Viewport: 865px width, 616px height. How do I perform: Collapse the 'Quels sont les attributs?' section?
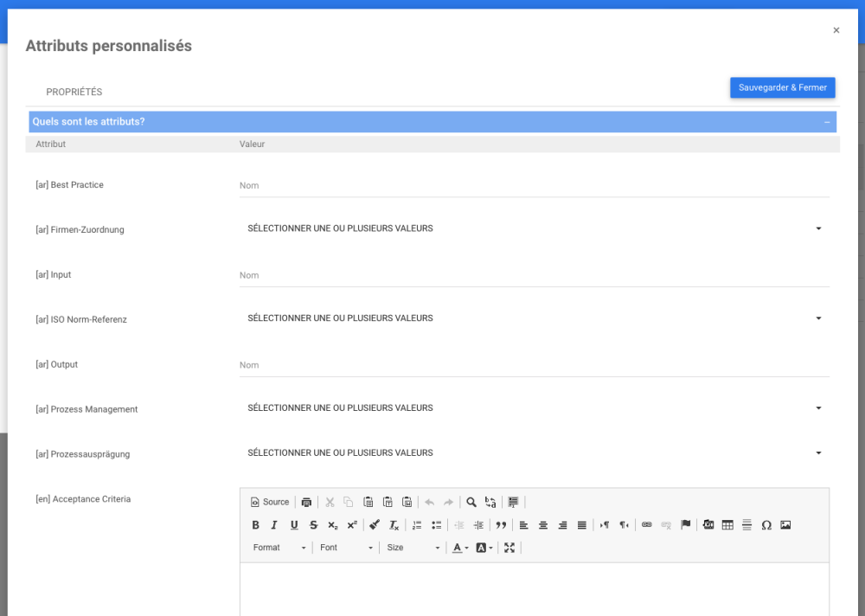[827, 122]
